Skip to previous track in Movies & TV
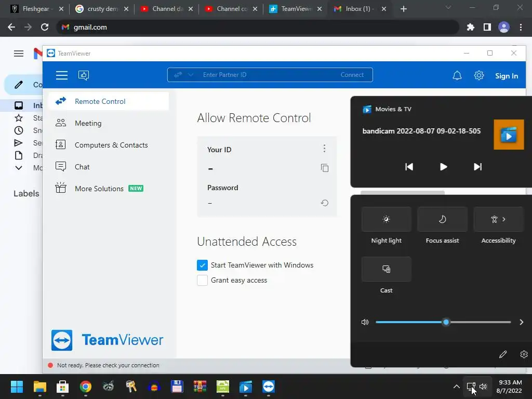532x399 pixels. coord(409,167)
